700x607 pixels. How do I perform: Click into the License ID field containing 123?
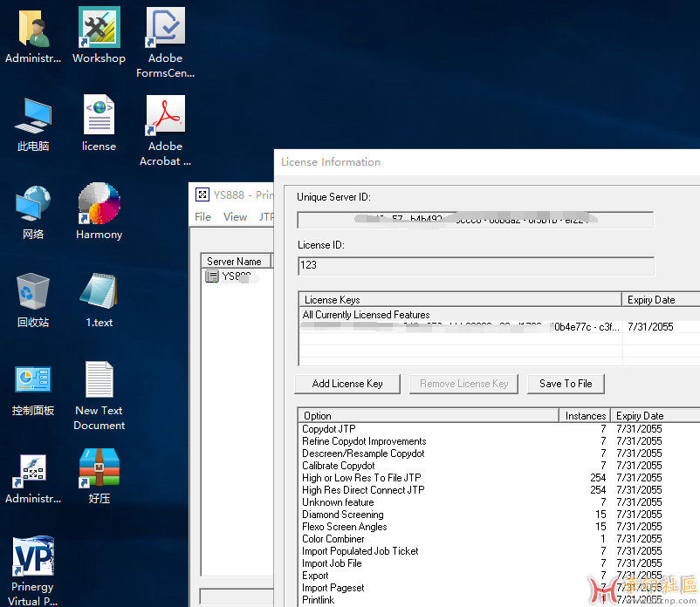tap(476, 266)
